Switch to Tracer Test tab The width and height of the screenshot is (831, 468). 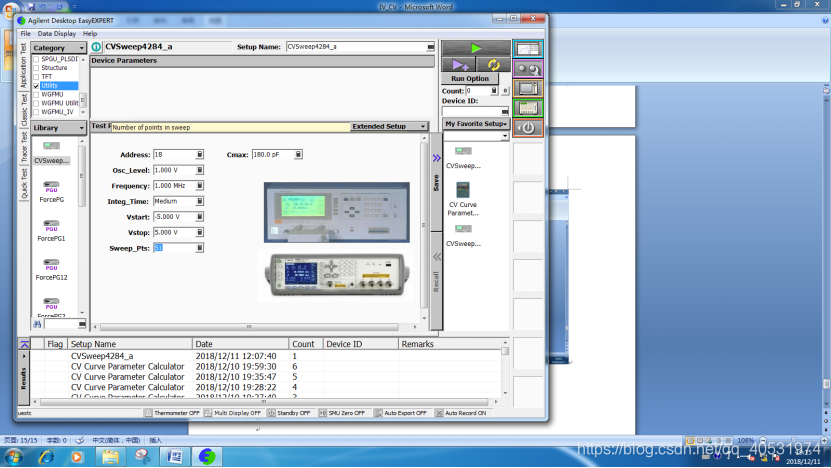(x=23, y=147)
